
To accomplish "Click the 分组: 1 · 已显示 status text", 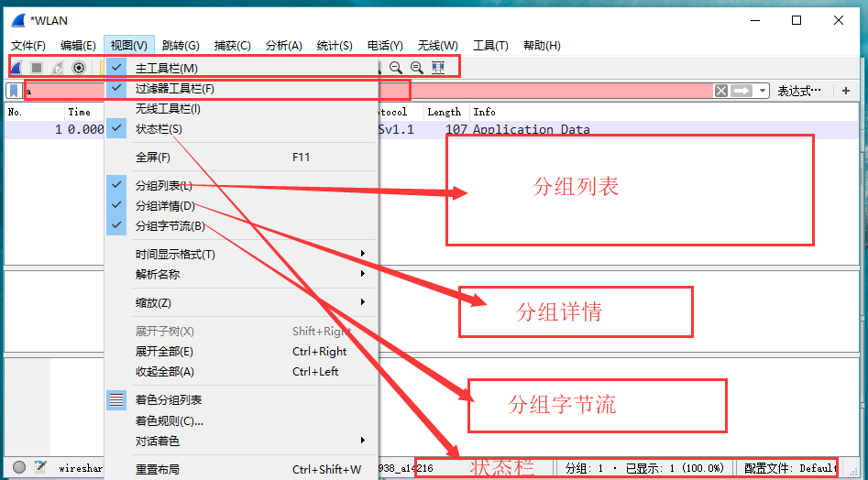I will click(x=645, y=468).
